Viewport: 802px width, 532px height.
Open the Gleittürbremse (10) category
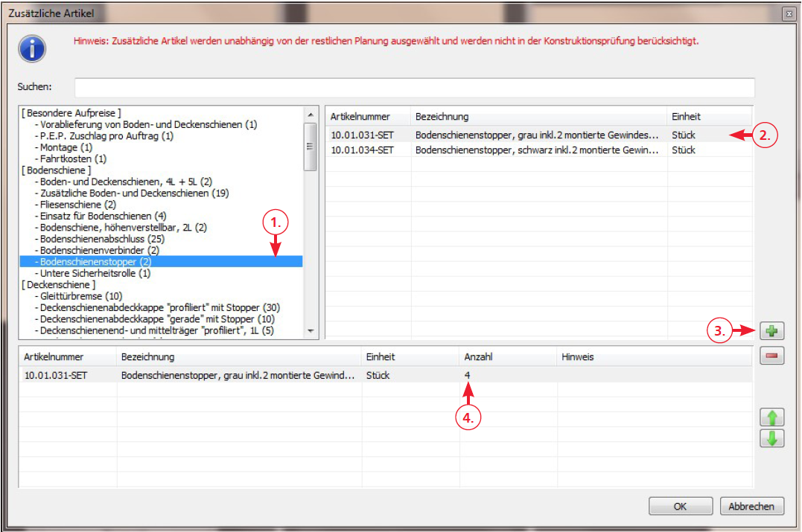tap(78, 296)
